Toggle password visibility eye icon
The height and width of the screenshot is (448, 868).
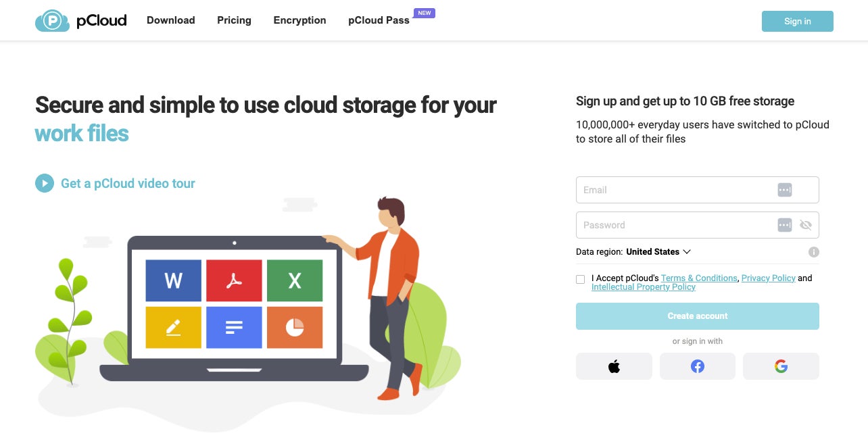tap(805, 225)
